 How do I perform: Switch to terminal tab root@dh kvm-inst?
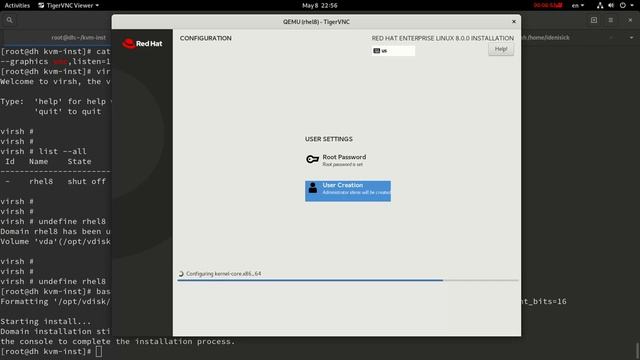pyautogui.click(x=78, y=38)
